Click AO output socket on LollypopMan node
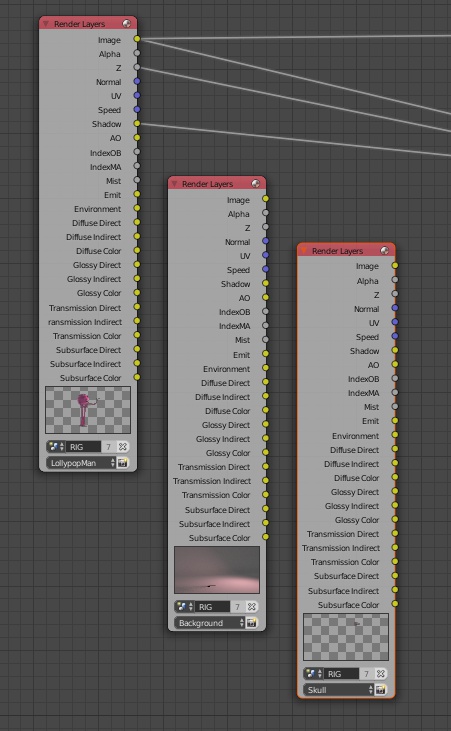 137,138
